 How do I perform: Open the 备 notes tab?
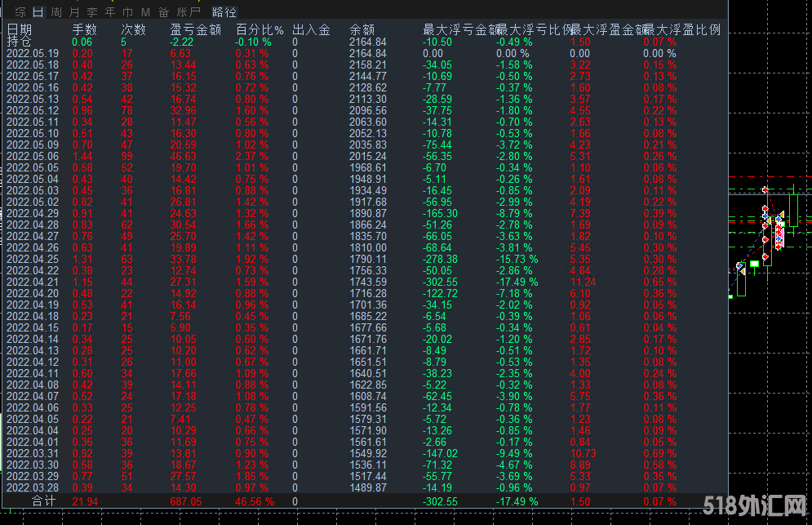pyautogui.click(x=164, y=12)
